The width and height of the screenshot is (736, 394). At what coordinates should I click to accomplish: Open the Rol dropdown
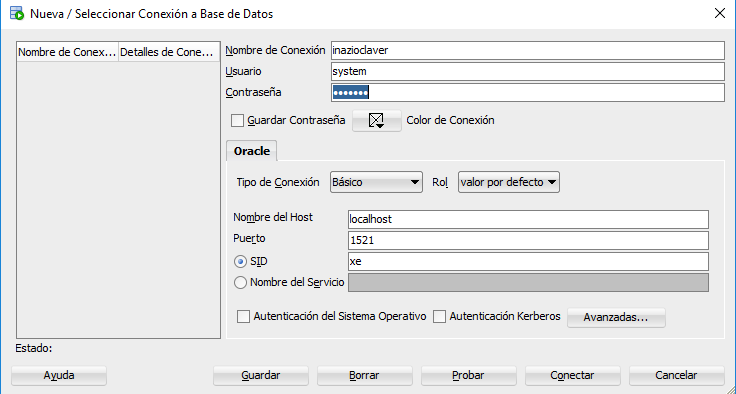pos(509,182)
